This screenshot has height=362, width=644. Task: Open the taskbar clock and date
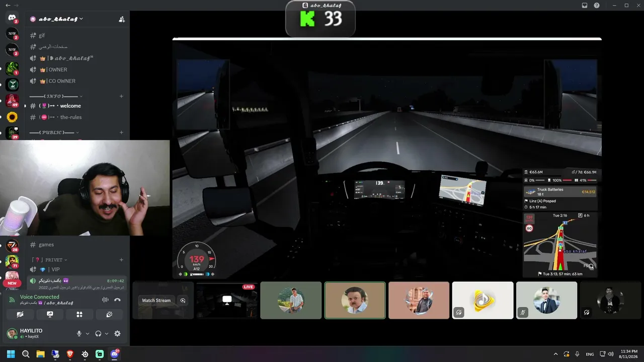[x=629, y=354]
